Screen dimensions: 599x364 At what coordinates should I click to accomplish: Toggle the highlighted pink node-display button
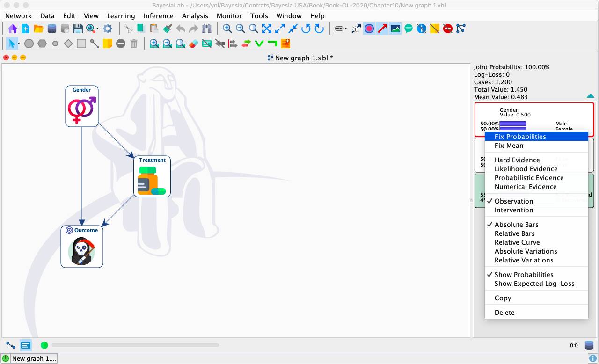[x=369, y=29]
